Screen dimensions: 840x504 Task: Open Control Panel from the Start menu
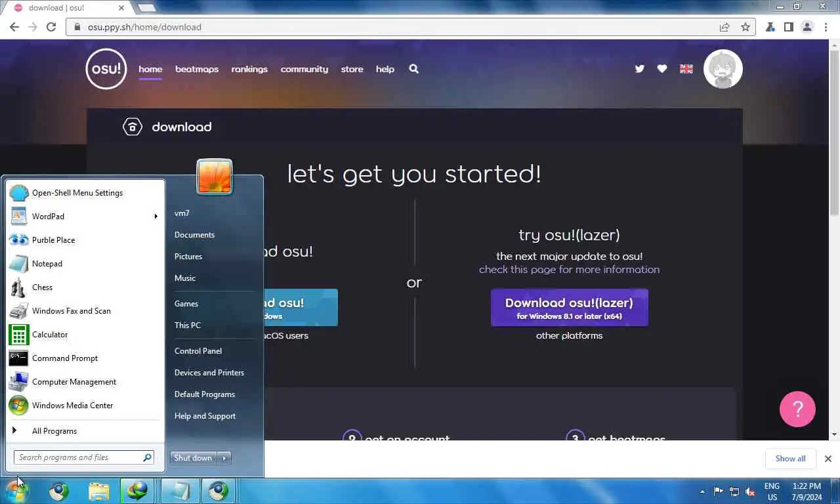tap(214, 351)
